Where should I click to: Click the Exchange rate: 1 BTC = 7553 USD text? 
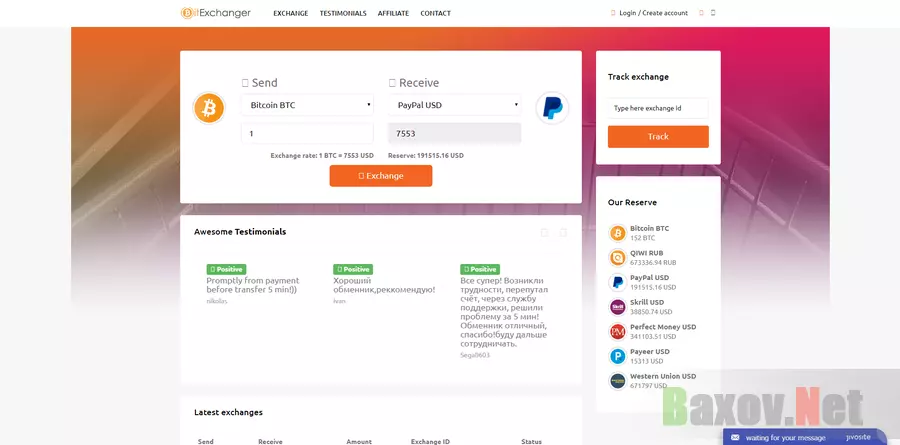tap(322, 156)
